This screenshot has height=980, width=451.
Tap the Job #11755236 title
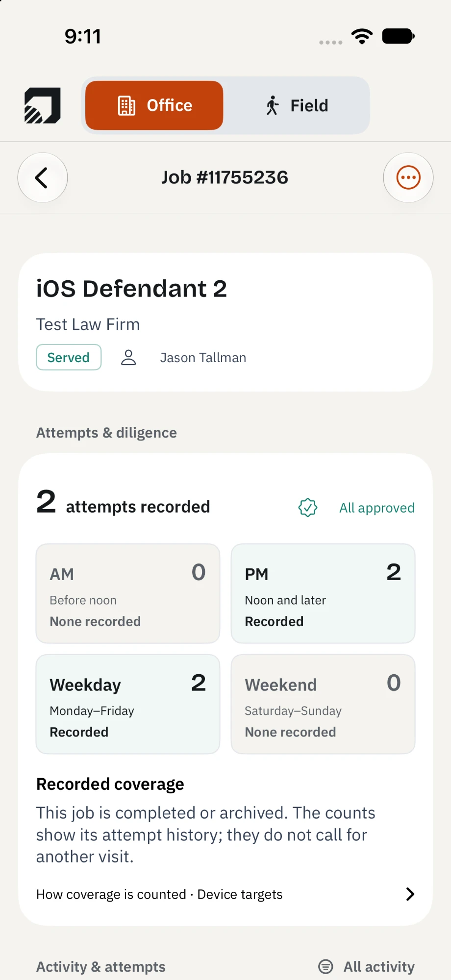pyautogui.click(x=225, y=177)
